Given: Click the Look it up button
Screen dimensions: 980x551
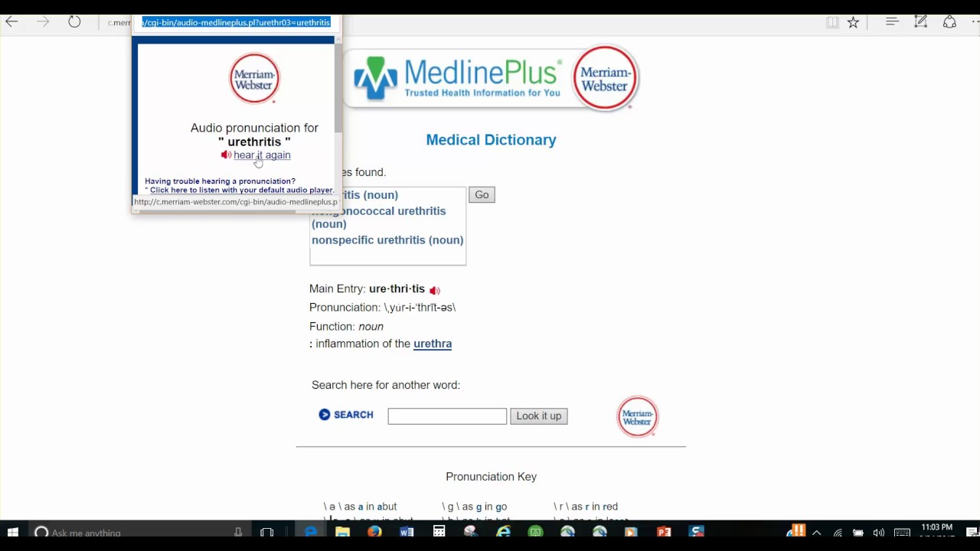Looking at the screenshot, I should [539, 416].
